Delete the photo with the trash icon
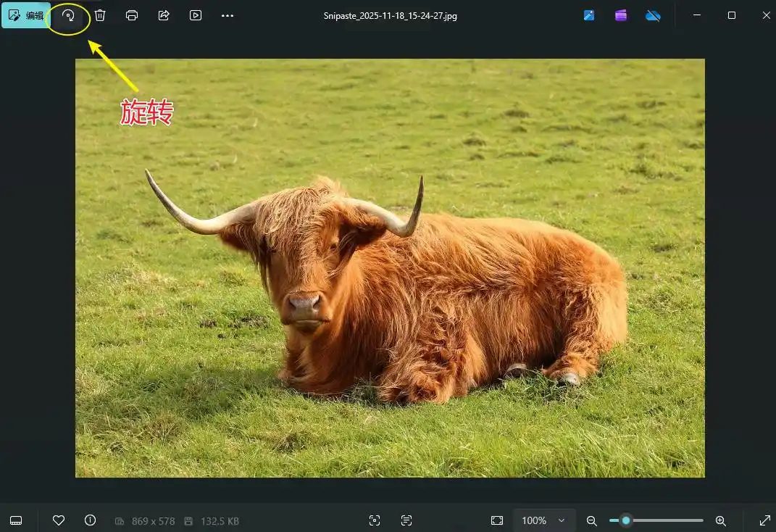The height and width of the screenshot is (532, 776). [x=100, y=15]
